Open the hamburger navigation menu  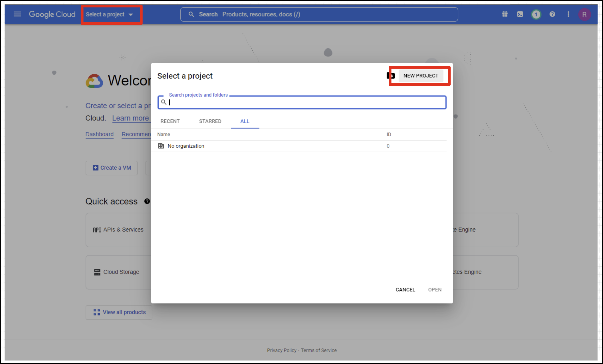(x=17, y=14)
